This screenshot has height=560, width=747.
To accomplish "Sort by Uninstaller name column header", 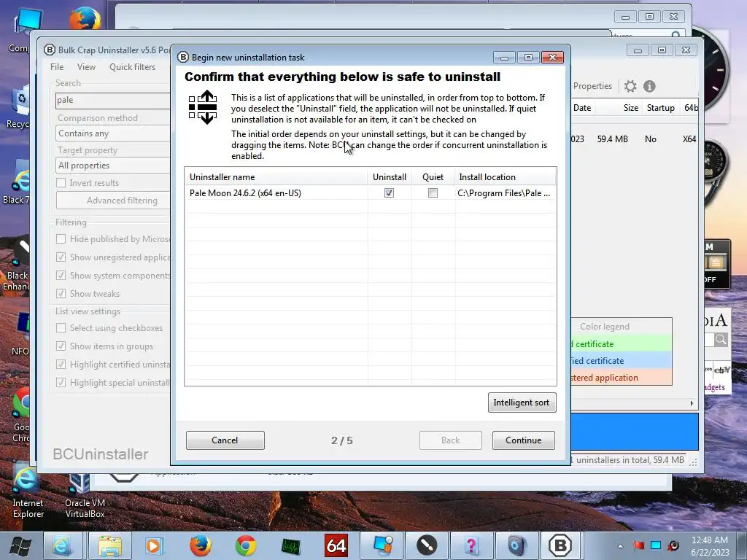I will point(276,177).
